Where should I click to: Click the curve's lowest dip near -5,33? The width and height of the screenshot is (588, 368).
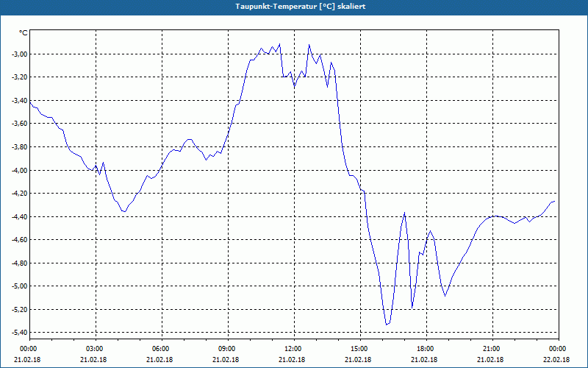click(387, 325)
